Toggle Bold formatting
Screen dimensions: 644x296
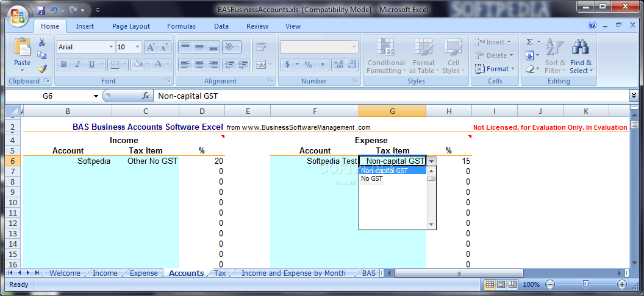[x=63, y=65]
